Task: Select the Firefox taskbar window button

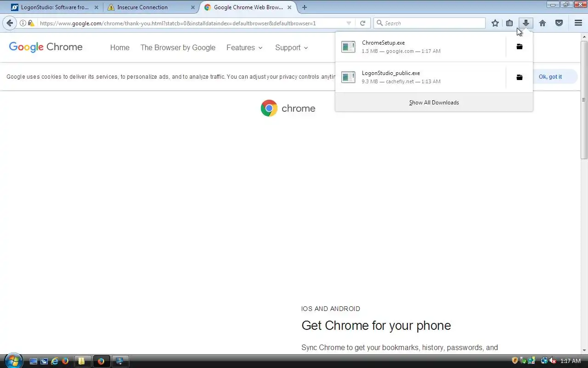Action: (101, 361)
